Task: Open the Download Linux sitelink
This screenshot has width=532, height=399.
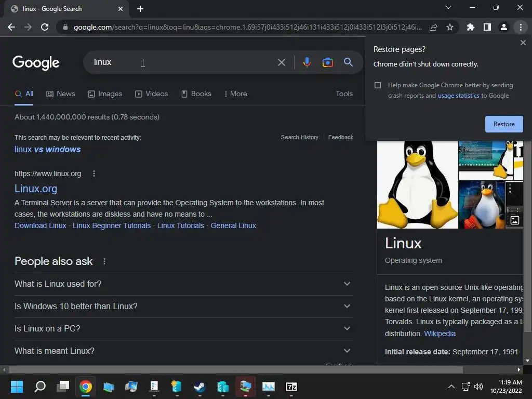Action: click(41, 225)
